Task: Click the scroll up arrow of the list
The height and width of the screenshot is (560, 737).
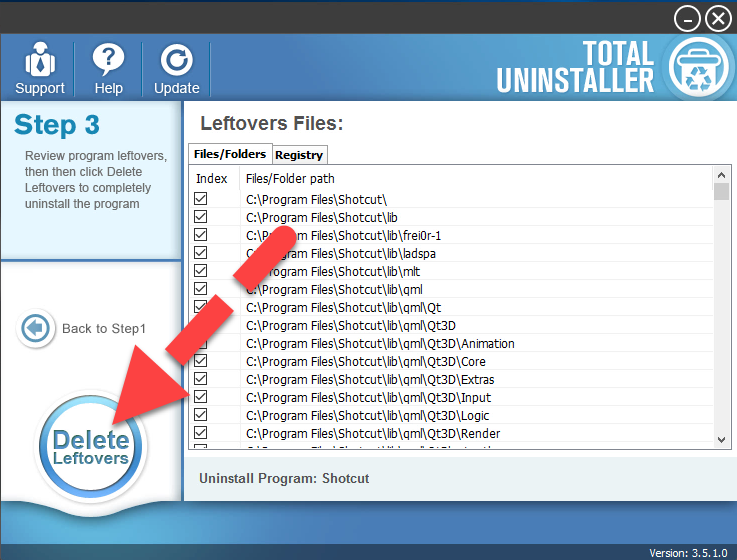Action: (x=721, y=175)
